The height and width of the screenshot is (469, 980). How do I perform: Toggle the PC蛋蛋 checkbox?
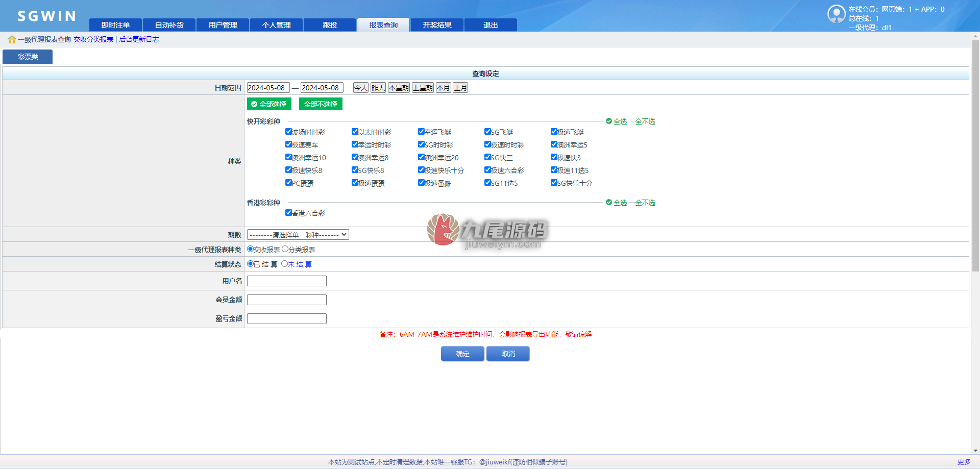click(x=288, y=183)
